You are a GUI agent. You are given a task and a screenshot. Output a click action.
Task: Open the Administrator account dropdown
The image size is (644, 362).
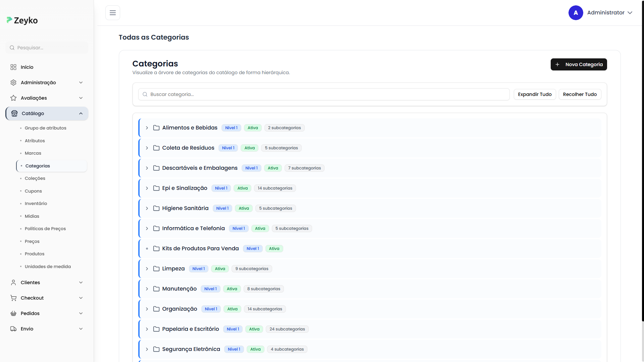pyautogui.click(x=630, y=13)
